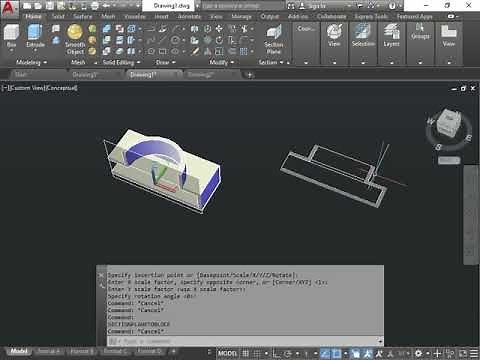Click the add layout plus button
The width and height of the screenshot is (480, 360).
tap(173, 351)
